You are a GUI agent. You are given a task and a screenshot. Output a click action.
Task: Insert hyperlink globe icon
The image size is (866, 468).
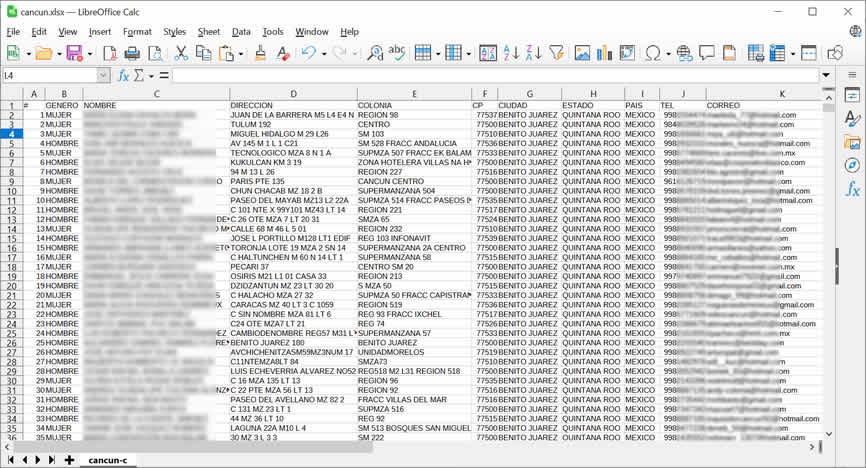click(684, 53)
